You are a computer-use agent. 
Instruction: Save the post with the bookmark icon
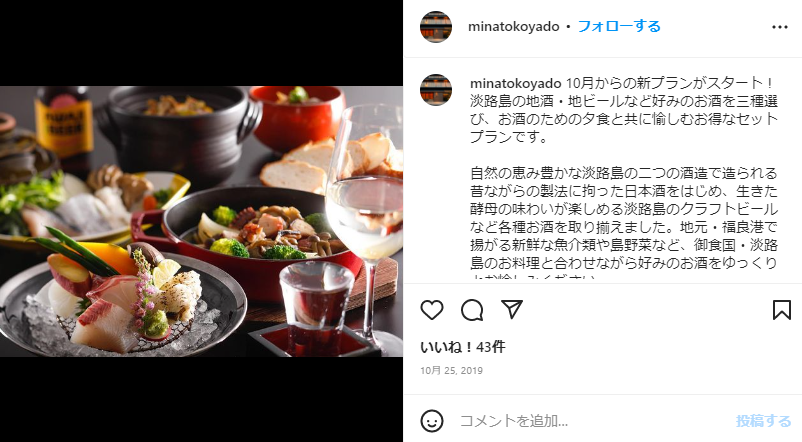pyautogui.click(x=782, y=310)
